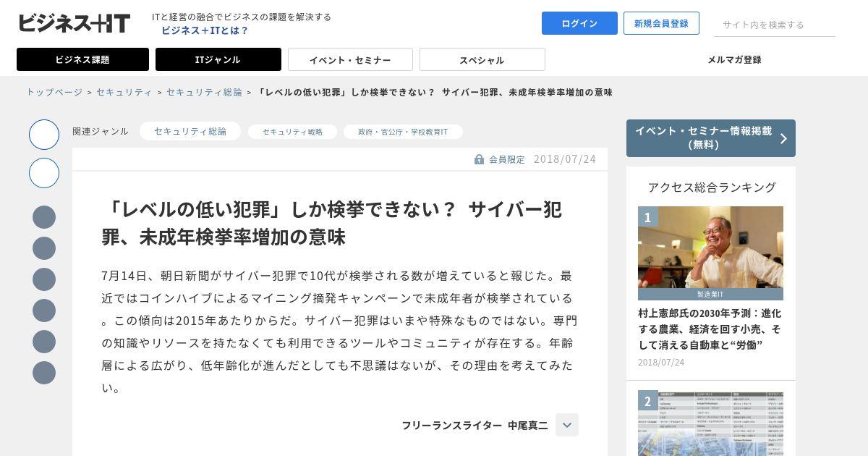
Task: Go to トップページ breadcrumb
Action: click(x=54, y=92)
